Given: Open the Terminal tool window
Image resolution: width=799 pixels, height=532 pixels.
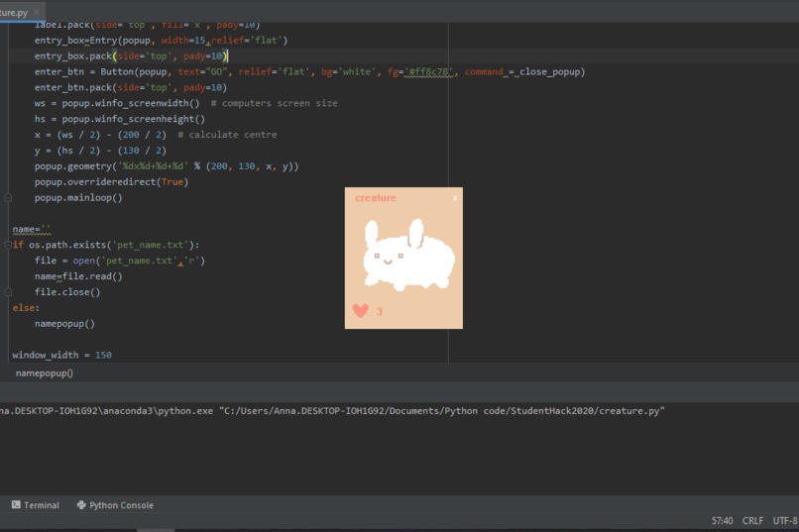Looking at the screenshot, I should point(35,505).
